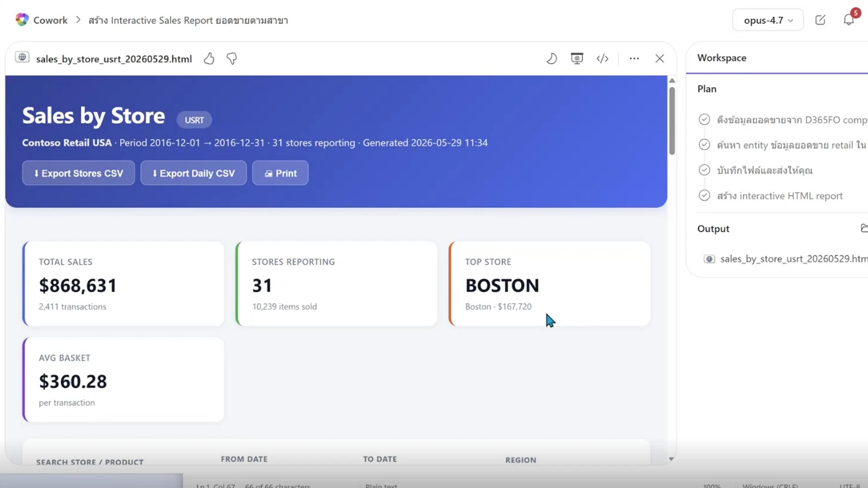
Task: Click check icon for entity retail plan step
Action: coord(704,145)
